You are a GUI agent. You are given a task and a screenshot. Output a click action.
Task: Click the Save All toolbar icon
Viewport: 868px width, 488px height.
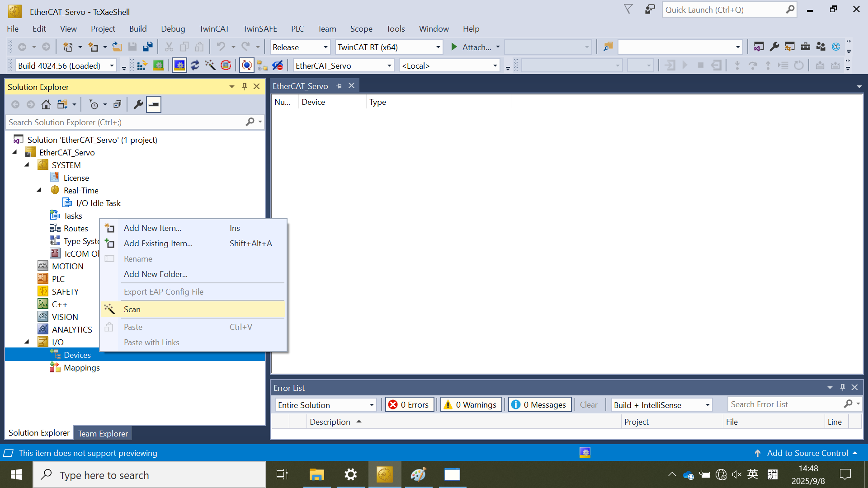[x=148, y=47]
